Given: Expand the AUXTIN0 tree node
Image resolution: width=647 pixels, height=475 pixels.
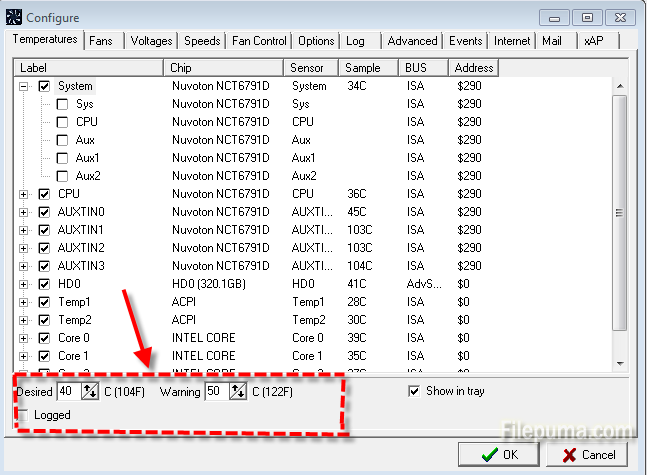Looking at the screenshot, I should [x=24, y=212].
